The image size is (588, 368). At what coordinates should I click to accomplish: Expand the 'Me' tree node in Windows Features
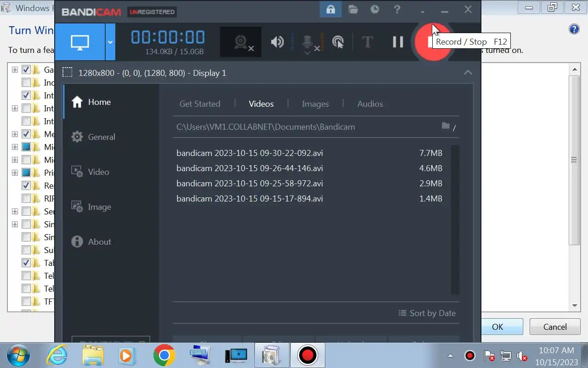15,134
